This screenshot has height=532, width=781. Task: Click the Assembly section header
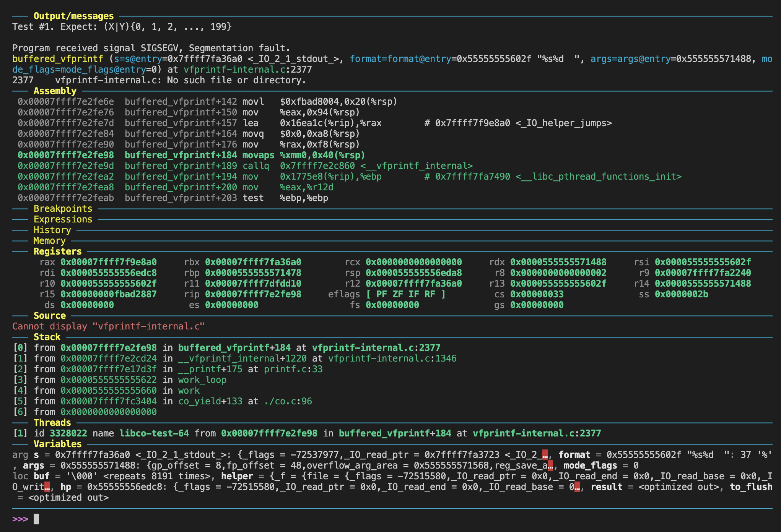pyautogui.click(x=55, y=91)
